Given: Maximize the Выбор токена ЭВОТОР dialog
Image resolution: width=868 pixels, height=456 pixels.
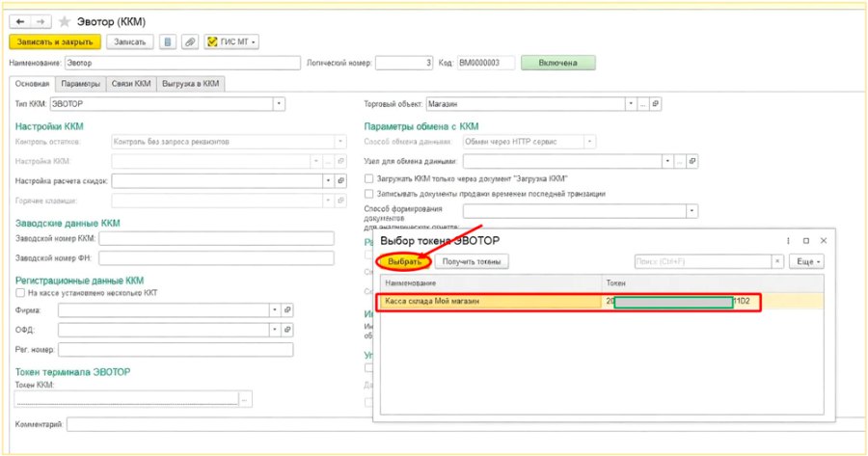Looking at the screenshot, I should 806,241.
